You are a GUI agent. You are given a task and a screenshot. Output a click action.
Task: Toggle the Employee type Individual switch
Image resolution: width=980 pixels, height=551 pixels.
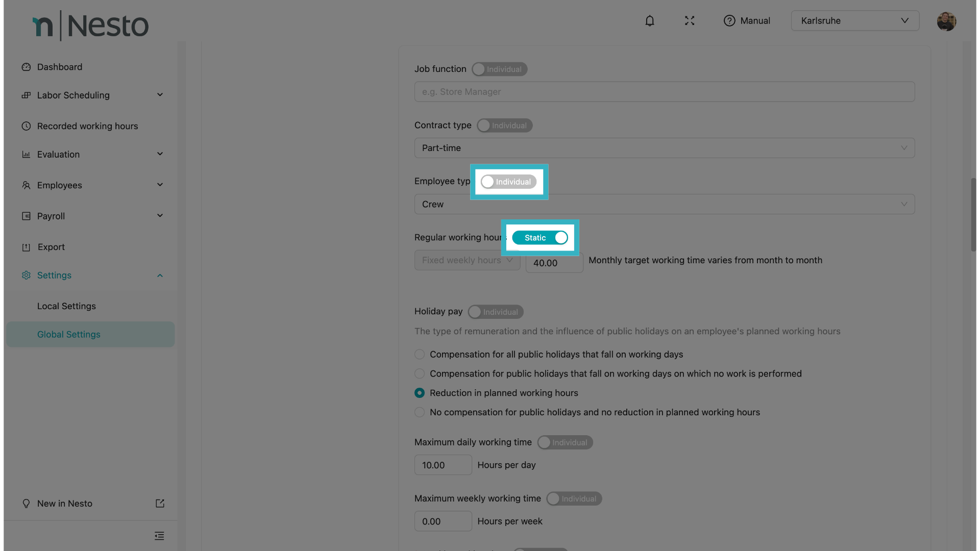point(508,182)
